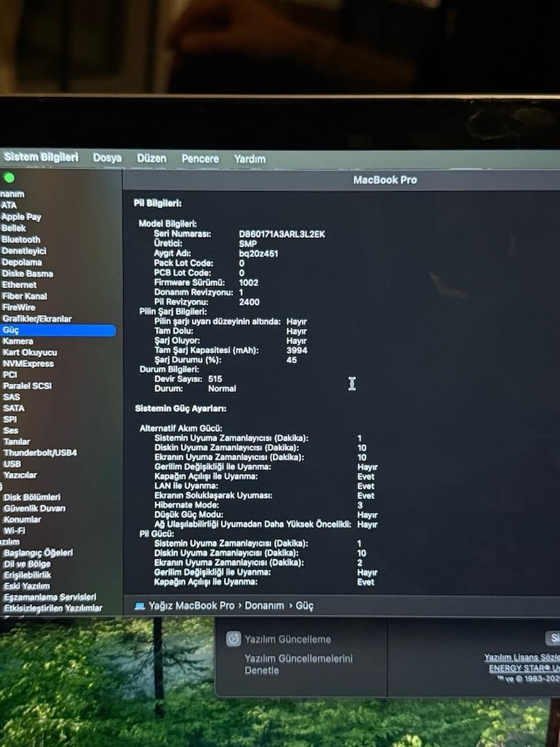560x747 pixels.
Task: Select Dil ve Bölge in the sidebar
Action: (x=27, y=564)
